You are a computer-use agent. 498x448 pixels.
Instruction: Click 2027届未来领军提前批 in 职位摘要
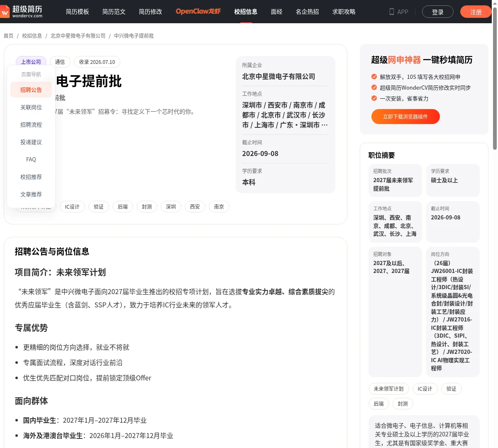[393, 185]
